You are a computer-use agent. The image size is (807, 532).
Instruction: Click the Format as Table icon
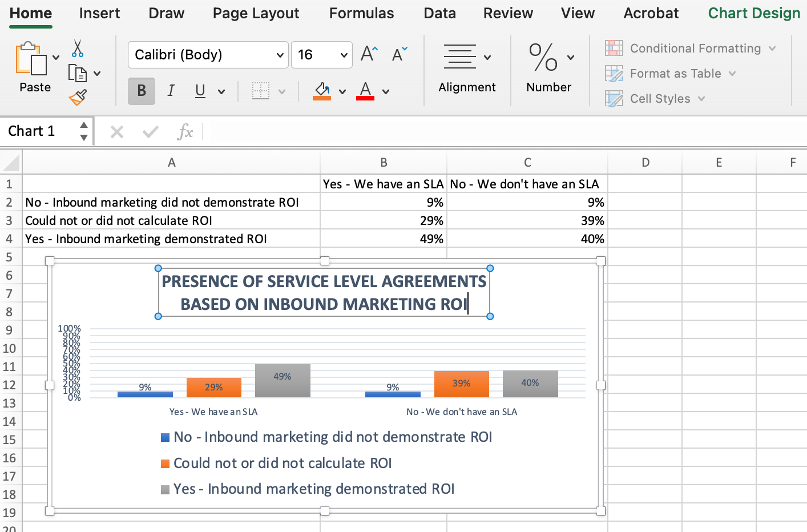click(614, 74)
